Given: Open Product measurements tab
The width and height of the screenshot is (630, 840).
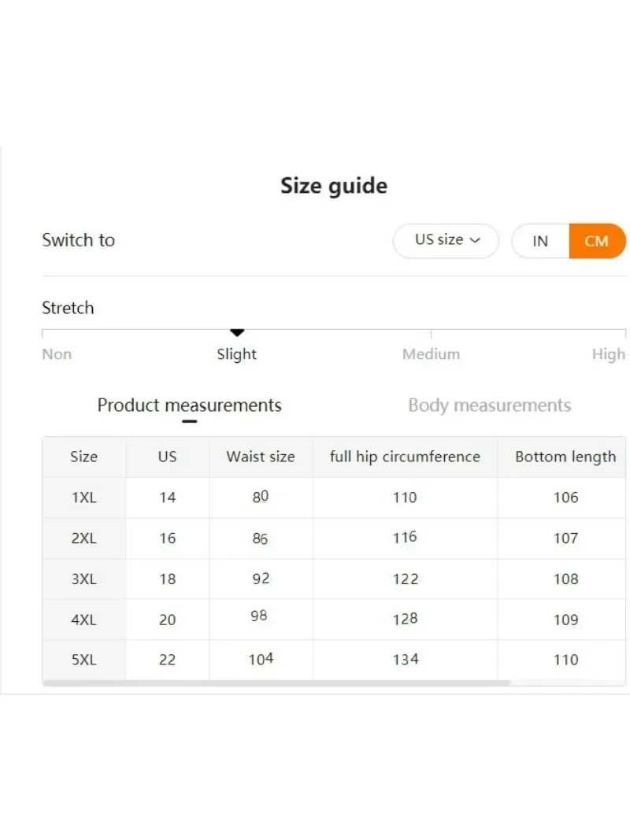Looking at the screenshot, I should pyautogui.click(x=189, y=405).
